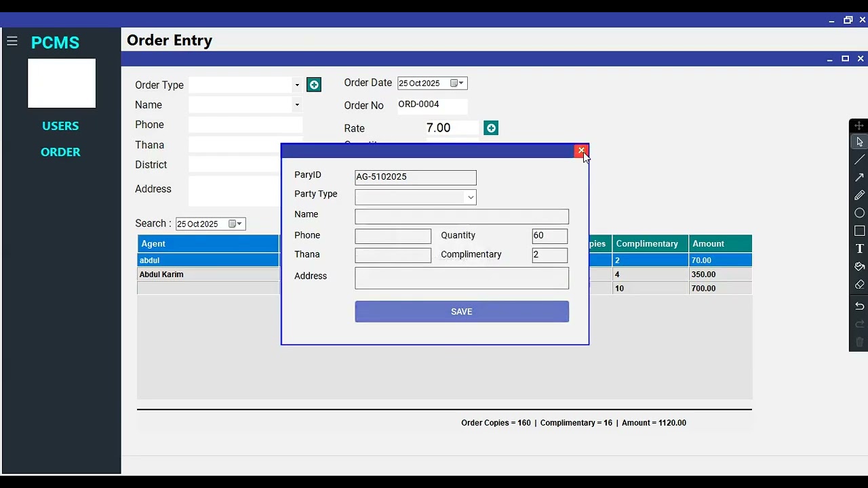This screenshot has width=868, height=488.
Task: Click the Agent column header
Action: click(208, 244)
